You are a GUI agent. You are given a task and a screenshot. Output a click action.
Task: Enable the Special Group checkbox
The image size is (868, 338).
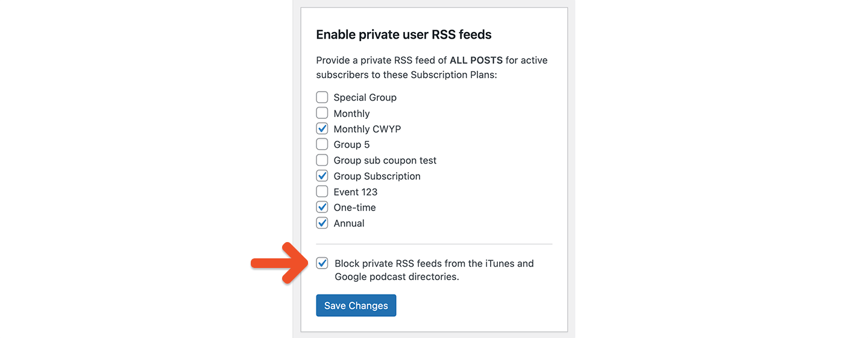pos(322,97)
